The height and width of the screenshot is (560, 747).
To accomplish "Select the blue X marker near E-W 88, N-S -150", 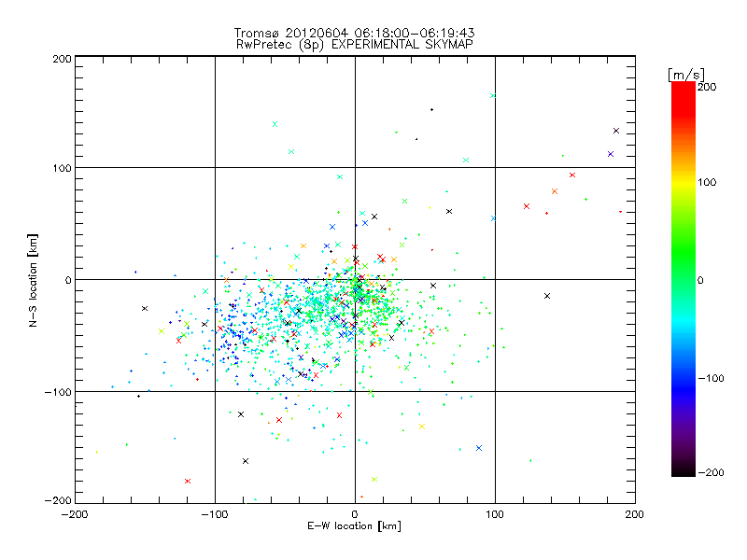I will [479, 448].
